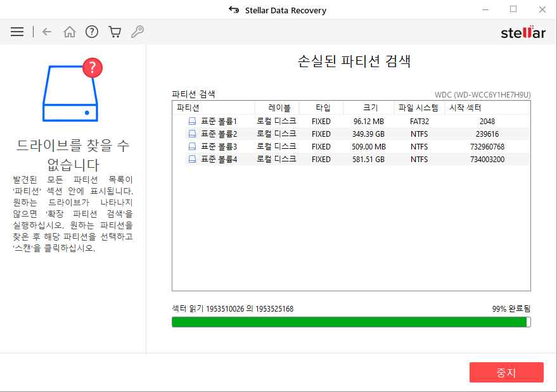This screenshot has height=392, width=557.
Task: Maximize the Stellar Data Recovery window
Action: [x=513, y=9]
